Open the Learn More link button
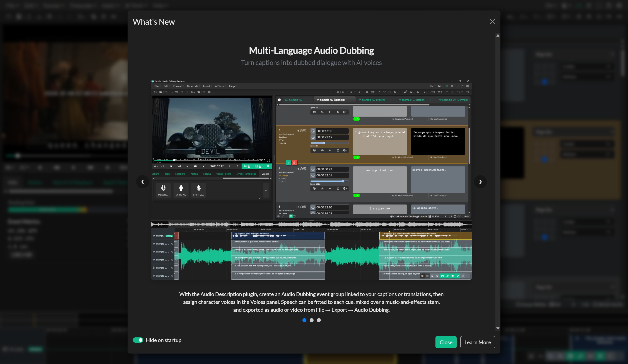 coord(478,342)
